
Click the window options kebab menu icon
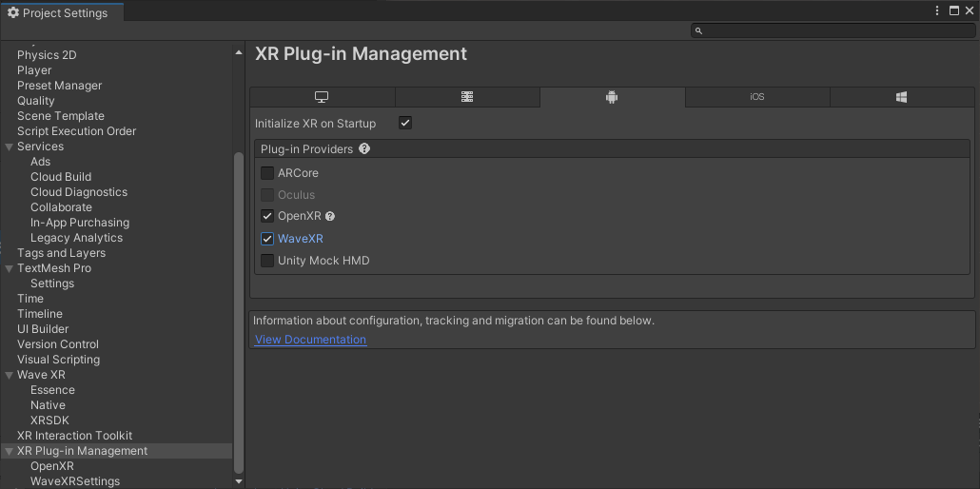tap(937, 10)
